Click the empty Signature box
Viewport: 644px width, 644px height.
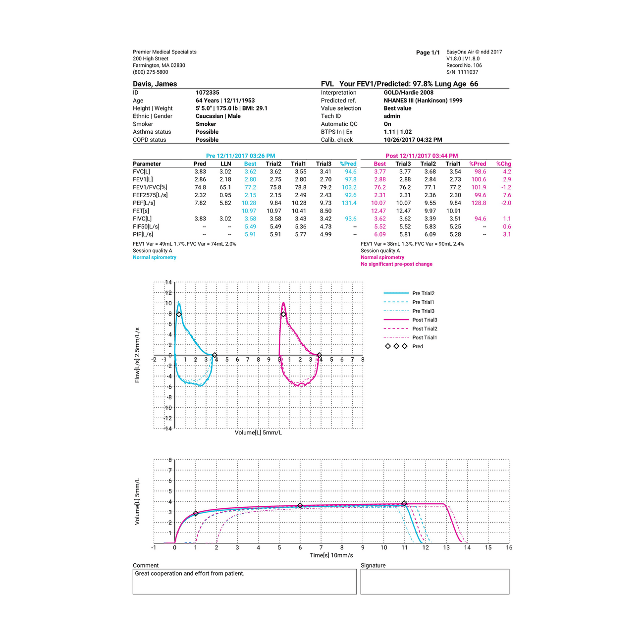(x=434, y=581)
